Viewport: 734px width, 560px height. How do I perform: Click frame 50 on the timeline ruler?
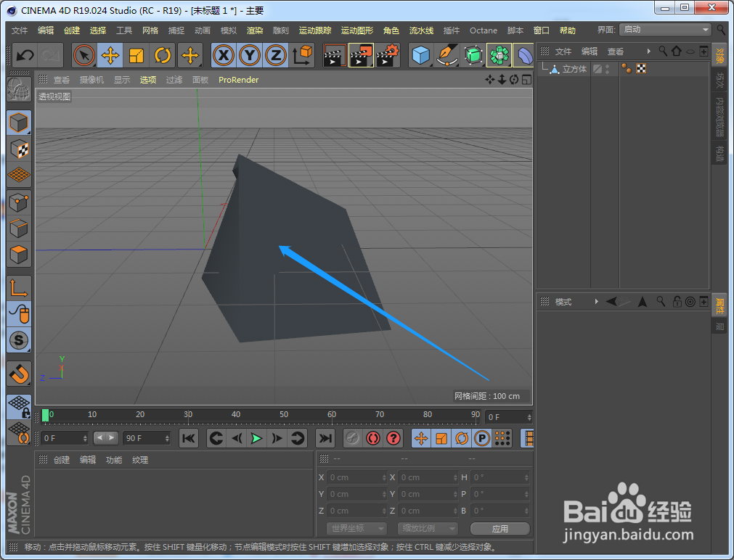284,414
